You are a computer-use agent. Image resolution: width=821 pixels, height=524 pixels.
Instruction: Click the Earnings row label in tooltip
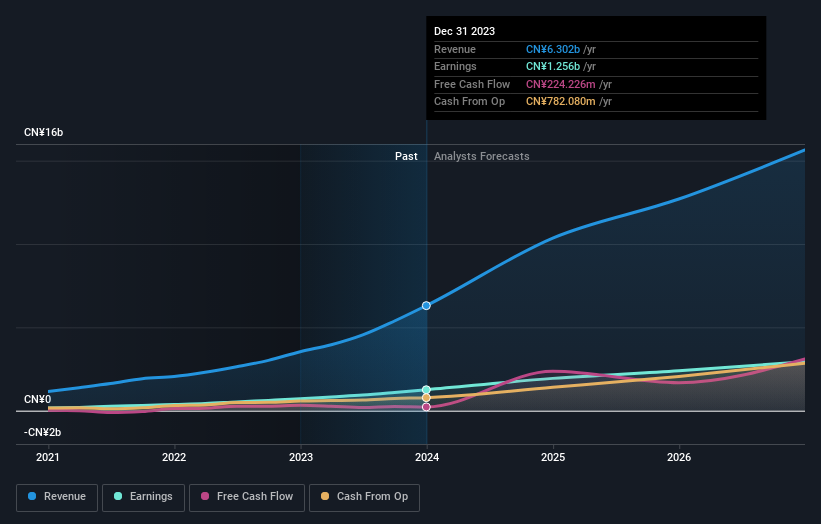456,66
